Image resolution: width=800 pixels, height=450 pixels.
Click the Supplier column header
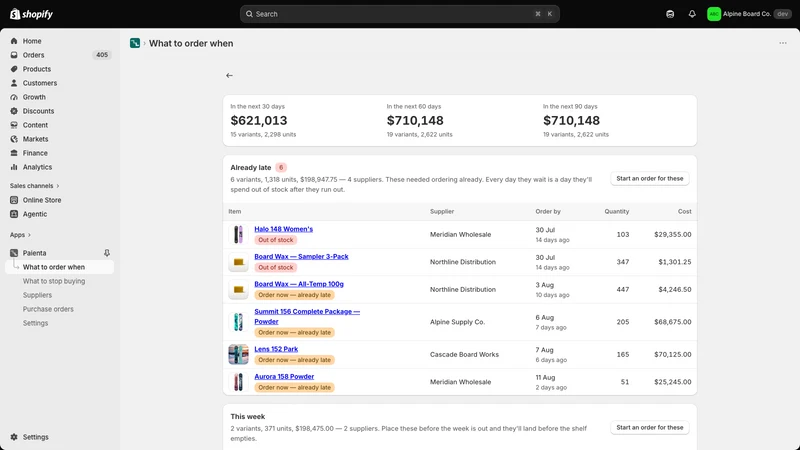click(442, 211)
